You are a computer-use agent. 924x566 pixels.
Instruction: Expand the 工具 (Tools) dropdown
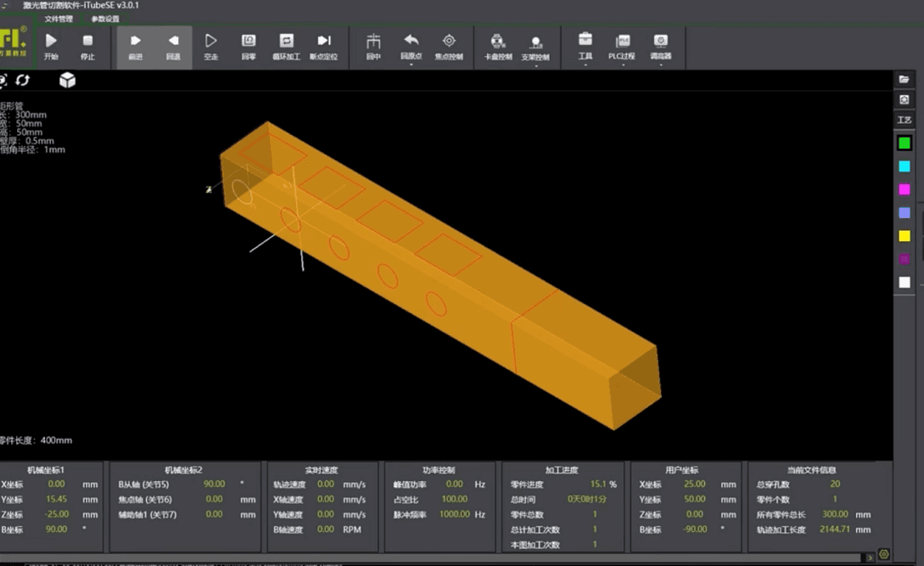585,64
